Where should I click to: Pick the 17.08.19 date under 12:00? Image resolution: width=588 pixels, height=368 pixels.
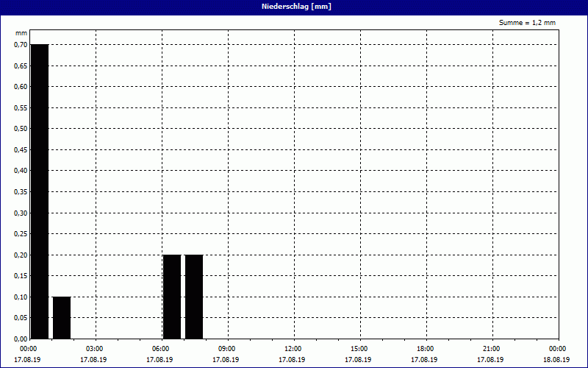(x=292, y=360)
